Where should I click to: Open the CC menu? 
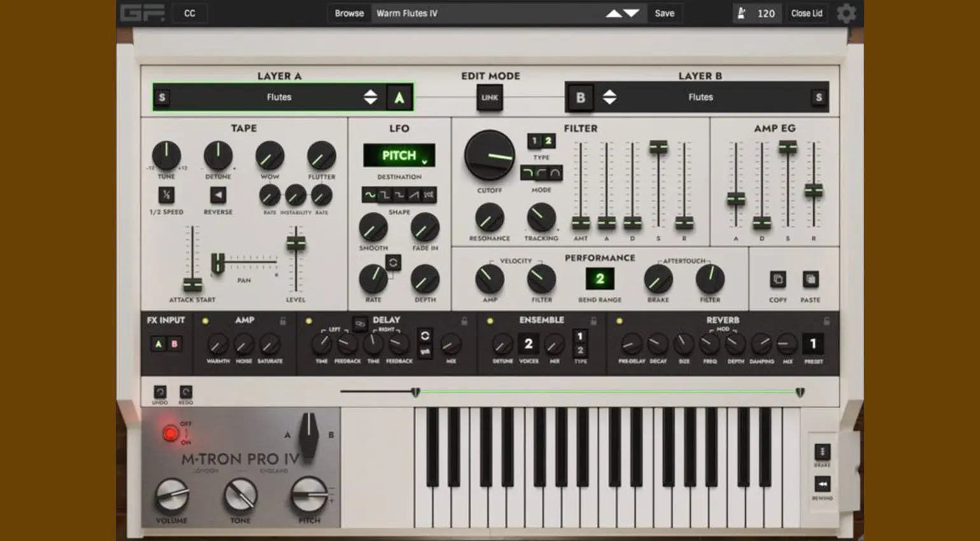pyautogui.click(x=190, y=13)
